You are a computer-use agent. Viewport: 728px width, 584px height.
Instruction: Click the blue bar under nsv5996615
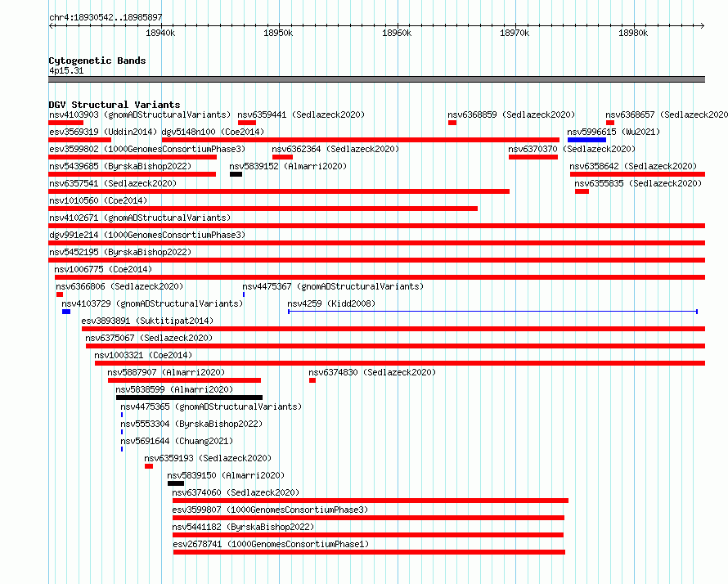[x=586, y=140]
